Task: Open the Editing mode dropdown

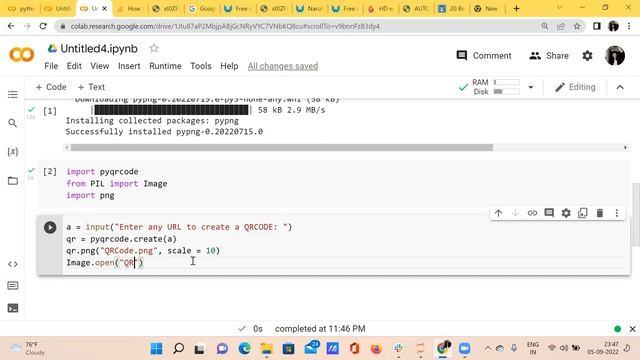Action: point(575,87)
